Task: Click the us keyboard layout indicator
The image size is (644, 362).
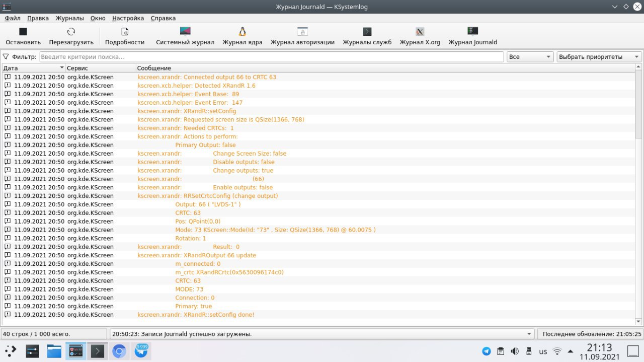Action: tap(543, 351)
